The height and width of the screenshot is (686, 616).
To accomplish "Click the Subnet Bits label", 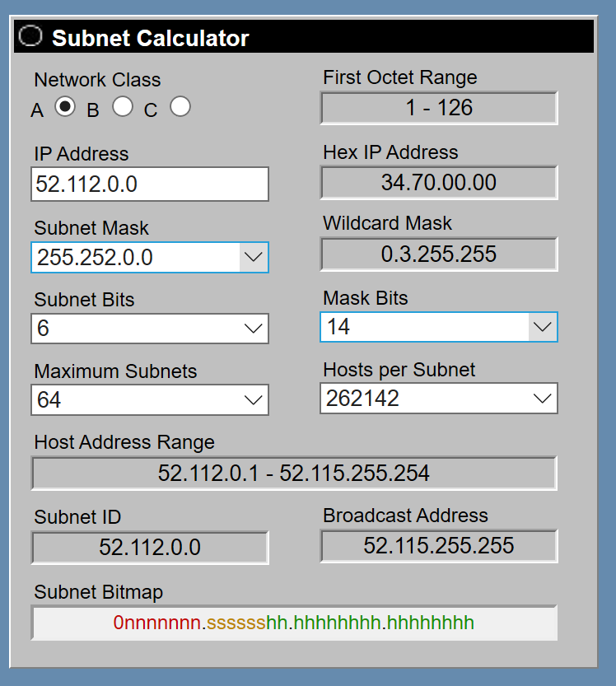I will [85, 300].
